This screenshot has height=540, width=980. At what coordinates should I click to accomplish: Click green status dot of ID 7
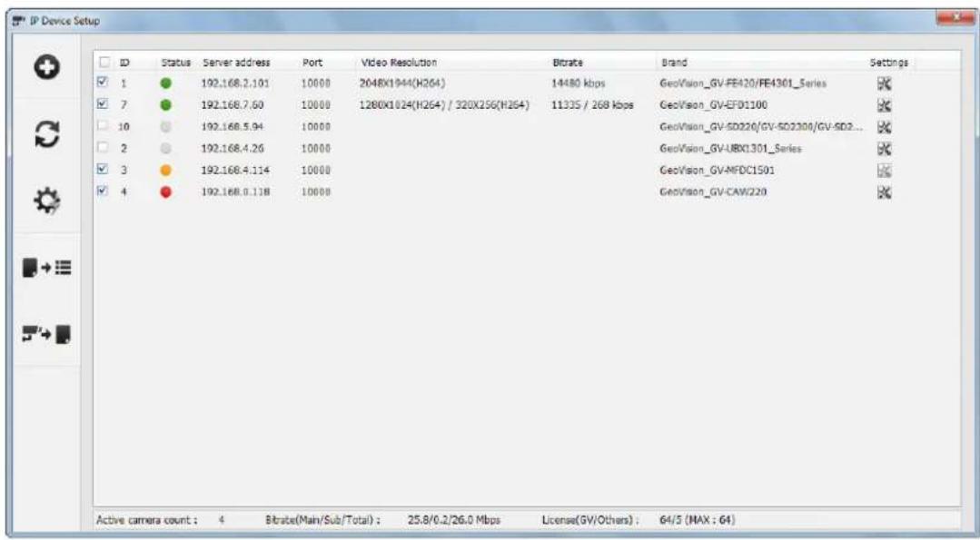[165, 105]
